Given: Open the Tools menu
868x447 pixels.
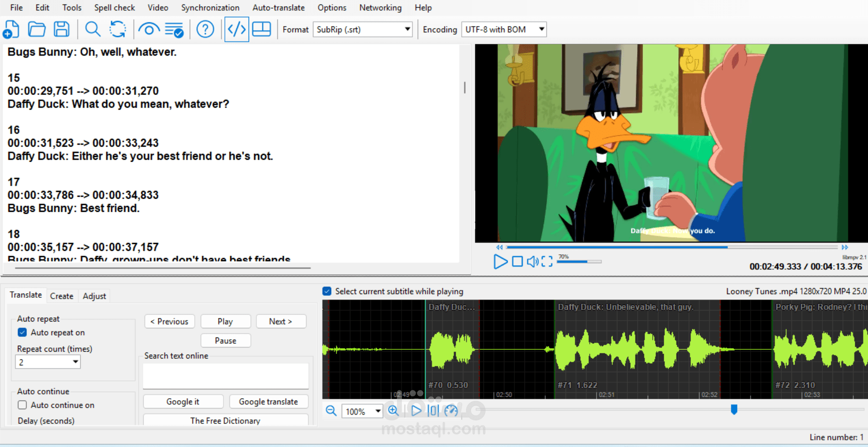Looking at the screenshot, I should pyautogui.click(x=72, y=8).
